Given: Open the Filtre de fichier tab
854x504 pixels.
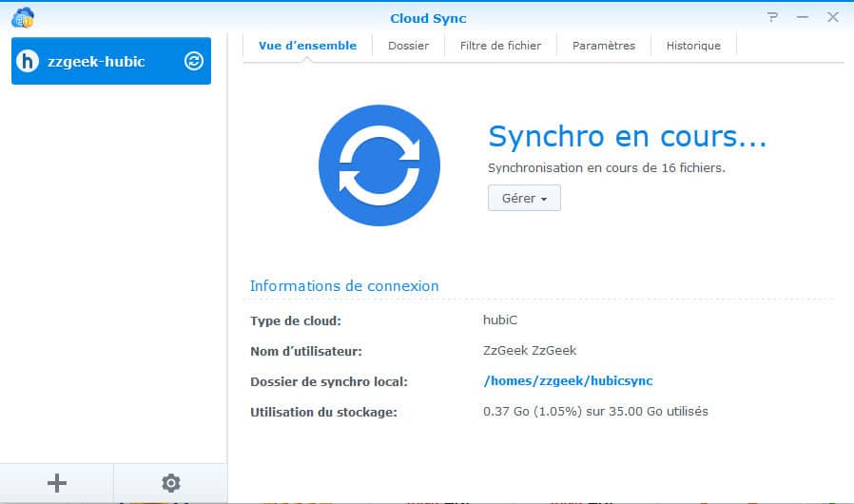Looking at the screenshot, I should [x=500, y=46].
